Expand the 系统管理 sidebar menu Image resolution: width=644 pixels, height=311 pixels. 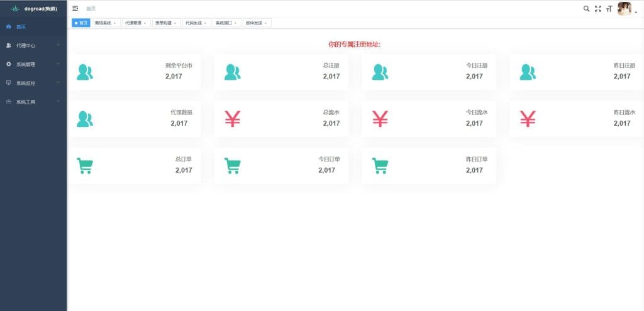(33, 64)
